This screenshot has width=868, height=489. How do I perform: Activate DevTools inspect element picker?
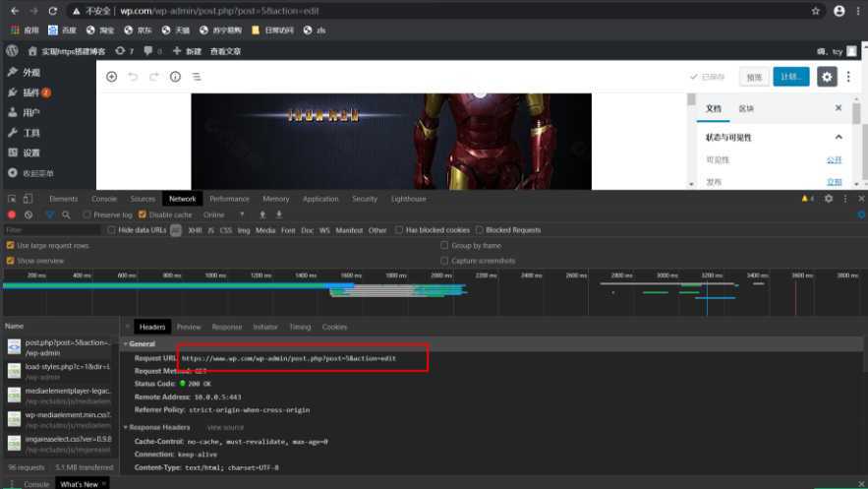click(x=12, y=199)
